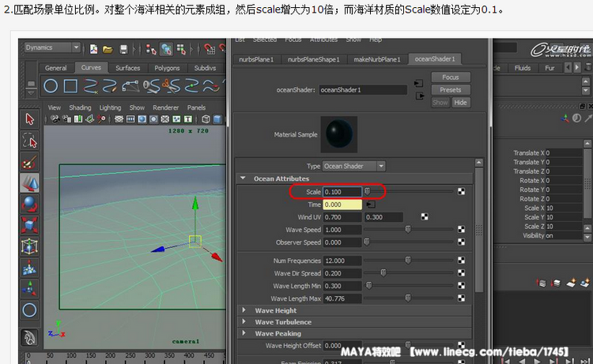Click the Wave Dir Spread slider handle
This screenshot has width=593, height=364.
383,272
